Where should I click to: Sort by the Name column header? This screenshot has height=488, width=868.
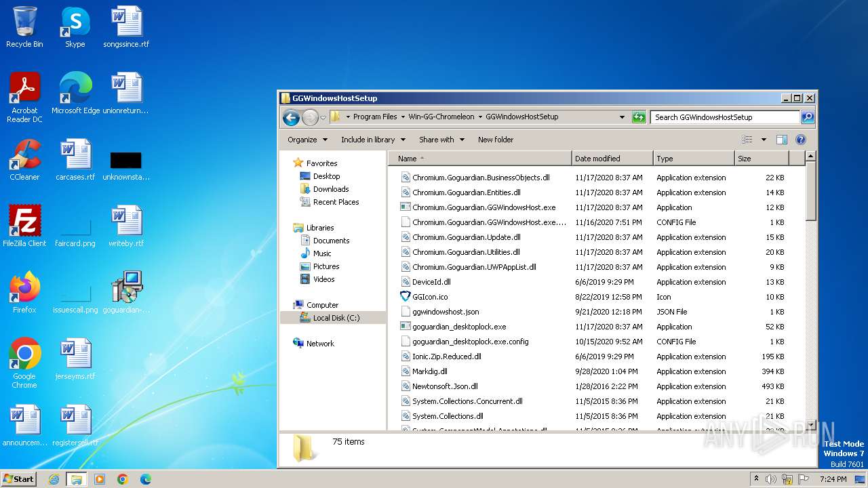pyautogui.click(x=480, y=159)
